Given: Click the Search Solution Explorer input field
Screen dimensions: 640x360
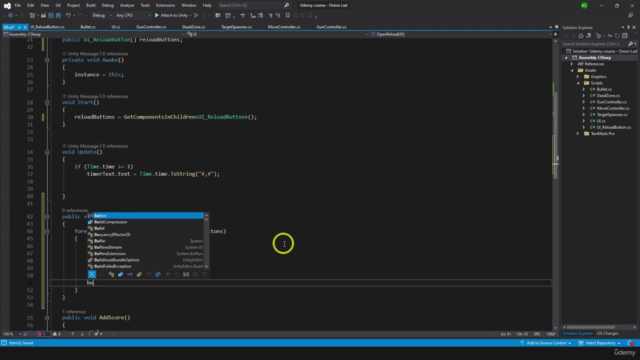Looking at the screenshot, I should 595,44.
